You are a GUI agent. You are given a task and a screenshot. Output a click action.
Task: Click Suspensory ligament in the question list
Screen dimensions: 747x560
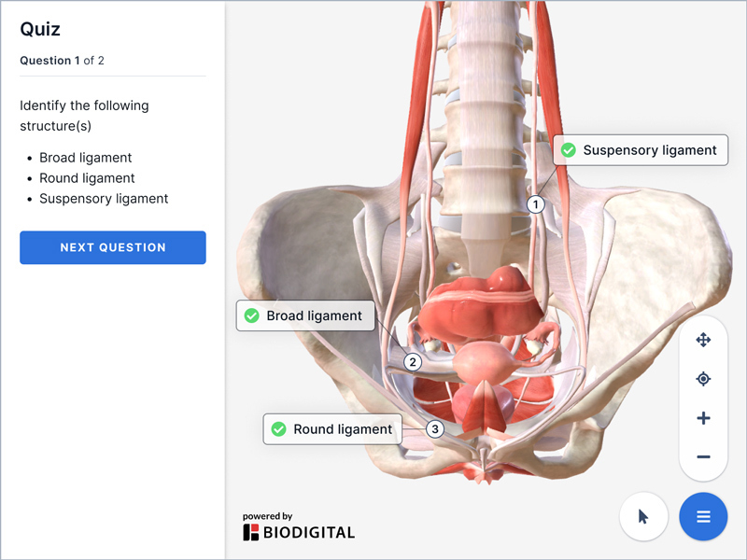pyautogui.click(x=104, y=199)
